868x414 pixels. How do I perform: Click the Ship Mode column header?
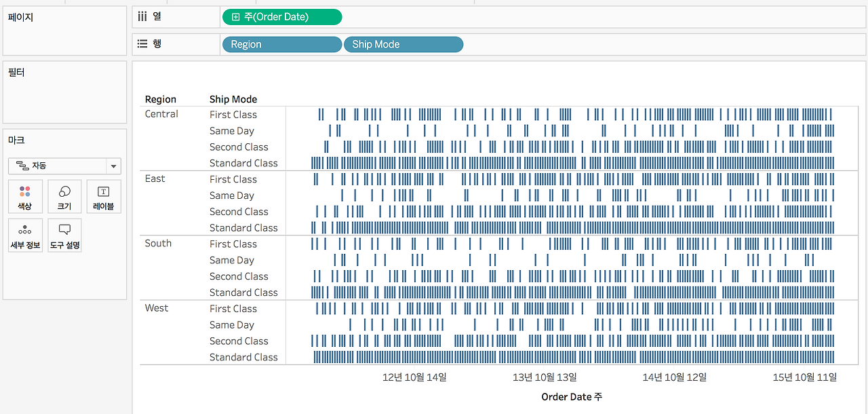(x=233, y=99)
